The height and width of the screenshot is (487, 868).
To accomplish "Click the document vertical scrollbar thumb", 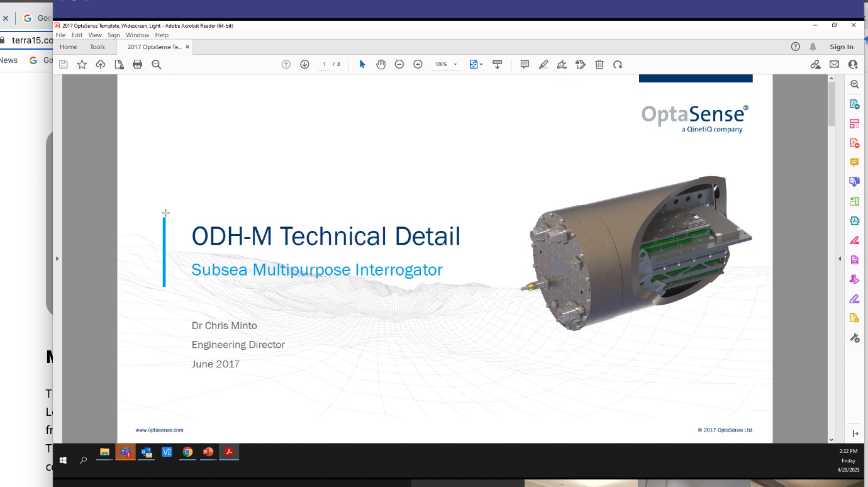I will (832, 104).
